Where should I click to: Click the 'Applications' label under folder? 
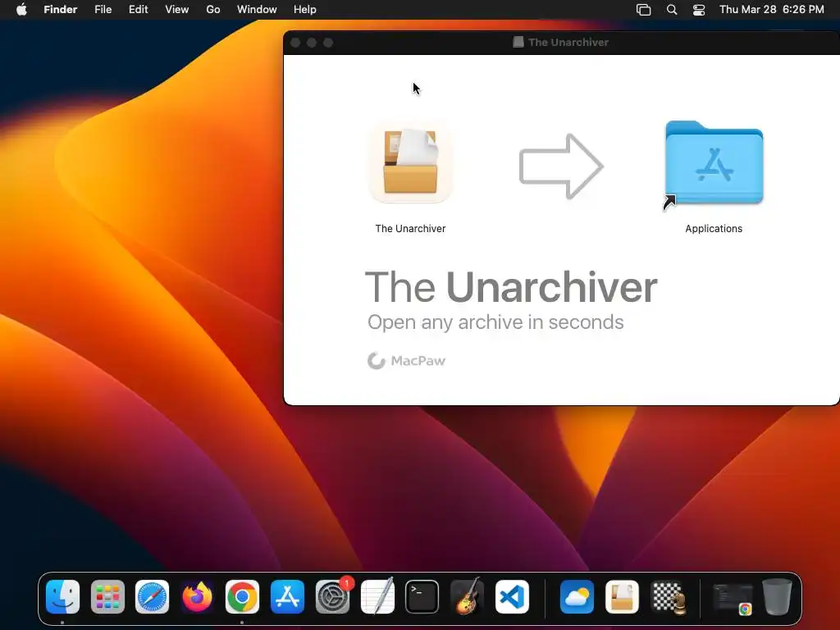click(714, 229)
